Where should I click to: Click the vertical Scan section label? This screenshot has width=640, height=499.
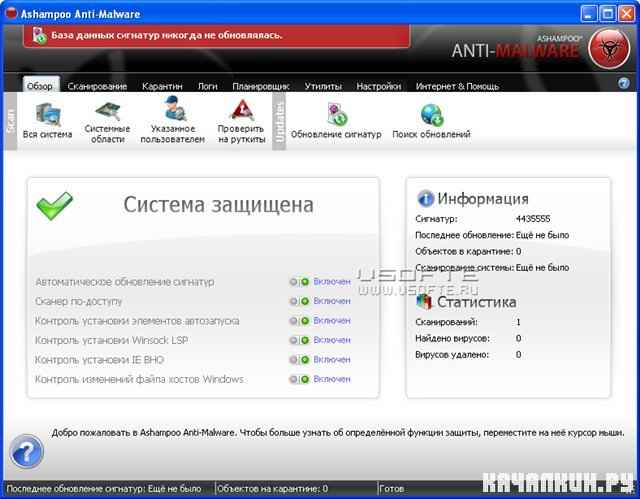(x=10, y=121)
